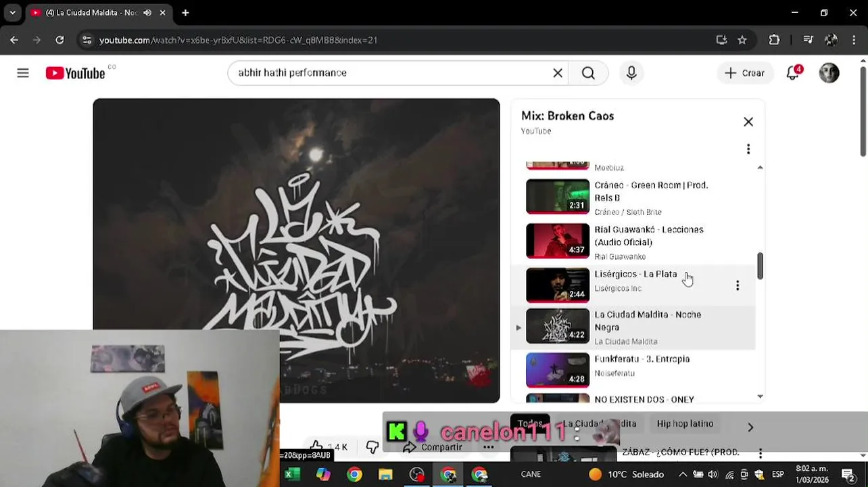Open the YouTube notifications bell
This screenshot has height=487, width=868.
tap(793, 73)
